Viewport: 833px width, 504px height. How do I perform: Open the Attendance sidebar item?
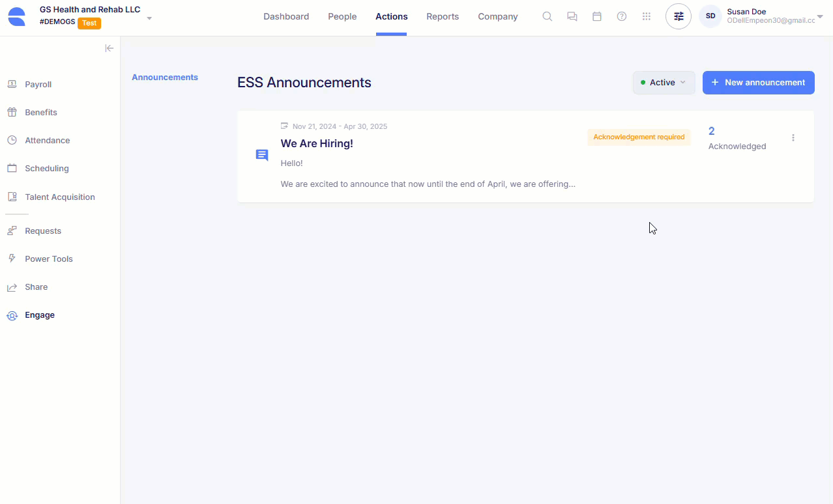pyautogui.click(x=48, y=140)
